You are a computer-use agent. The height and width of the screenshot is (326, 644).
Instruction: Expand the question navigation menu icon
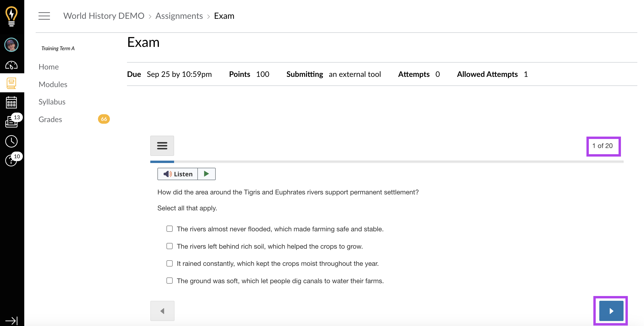tap(162, 146)
